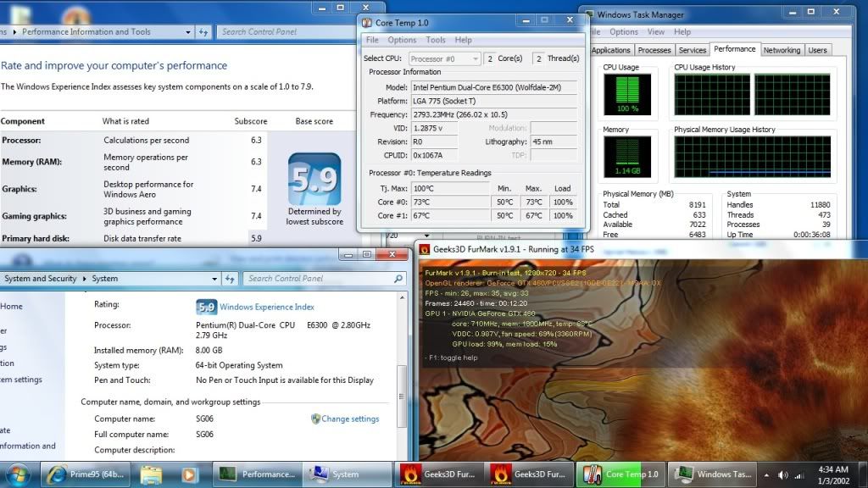Focus Search Control Panel in System window
868x488 pixels.
coord(319,279)
